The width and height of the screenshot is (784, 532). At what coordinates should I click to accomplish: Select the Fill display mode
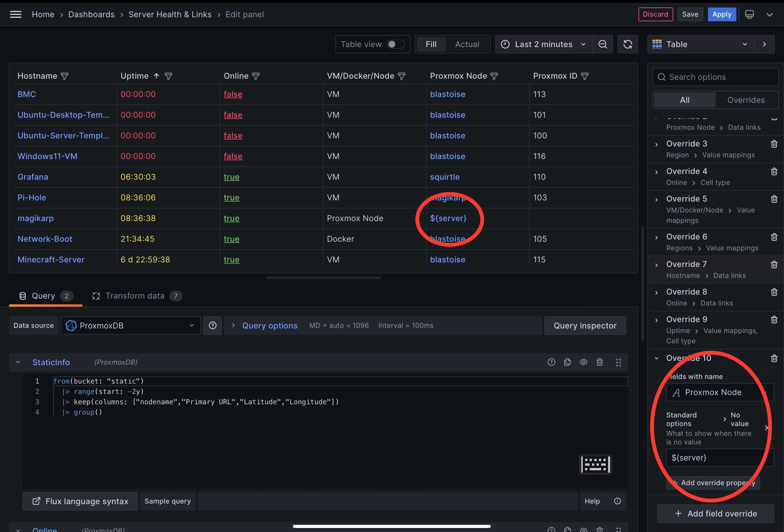431,44
